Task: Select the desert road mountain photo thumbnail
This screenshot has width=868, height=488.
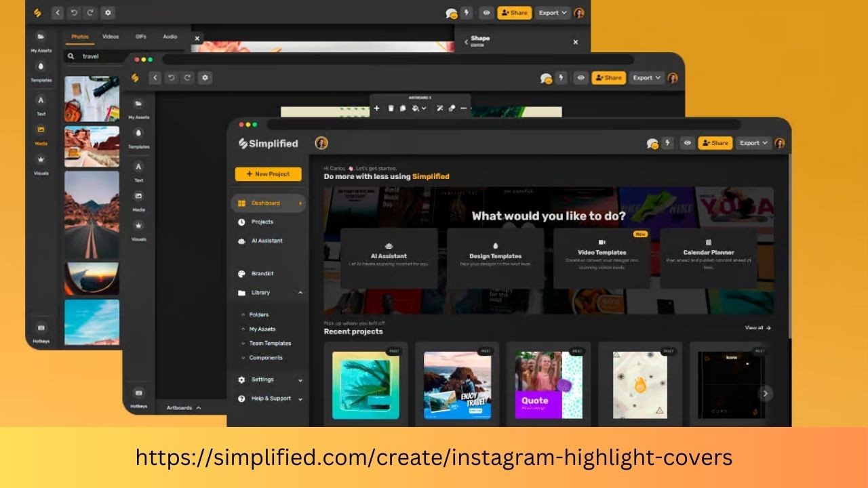Action: 92,214
